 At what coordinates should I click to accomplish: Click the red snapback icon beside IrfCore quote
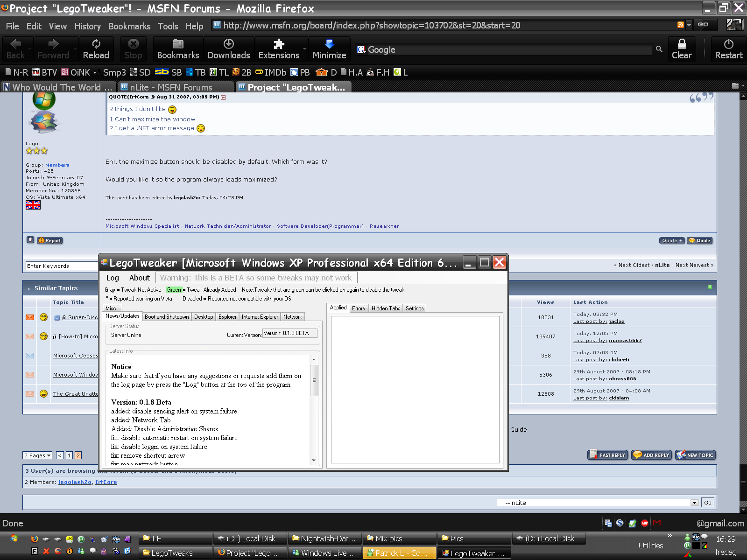223,98
